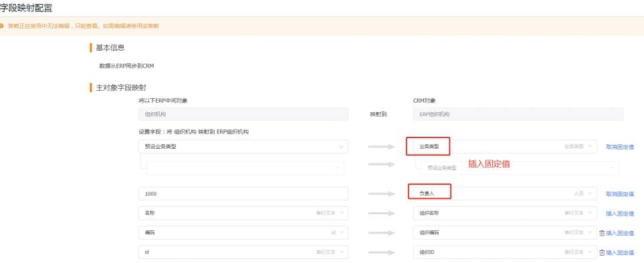Click the 设置字段 mapping description line
The image size is (644, 263).
click(194, 132)
